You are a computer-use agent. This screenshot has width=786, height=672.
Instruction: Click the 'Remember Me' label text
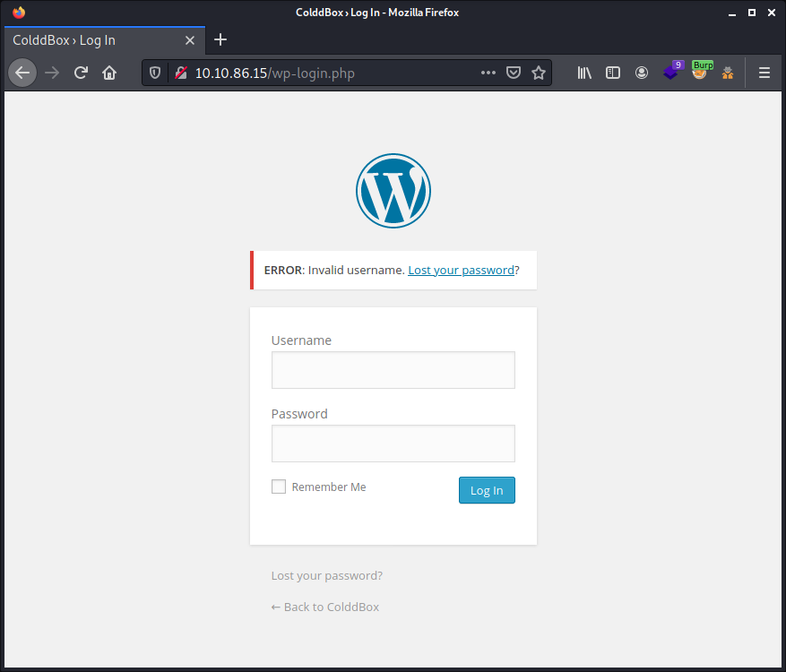tap(329, 487)
